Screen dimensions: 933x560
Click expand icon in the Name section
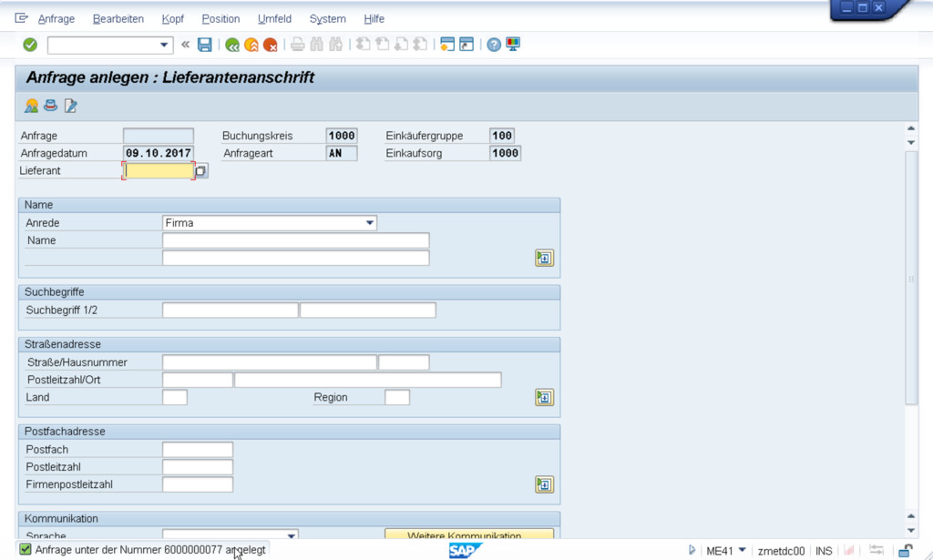coord(544,258)
